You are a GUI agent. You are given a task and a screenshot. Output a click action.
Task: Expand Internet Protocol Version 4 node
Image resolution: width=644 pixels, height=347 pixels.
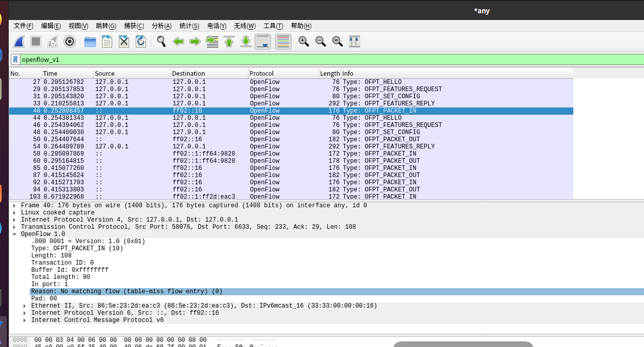tap(14, 220)
